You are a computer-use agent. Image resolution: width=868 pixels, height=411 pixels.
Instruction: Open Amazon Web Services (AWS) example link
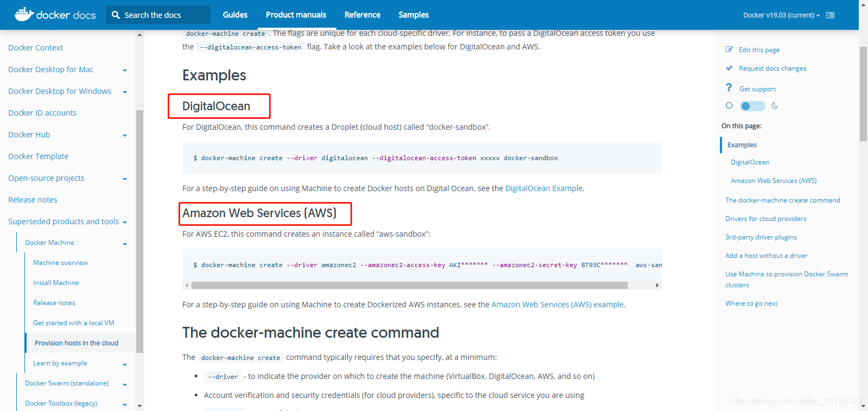click(558, 305)
